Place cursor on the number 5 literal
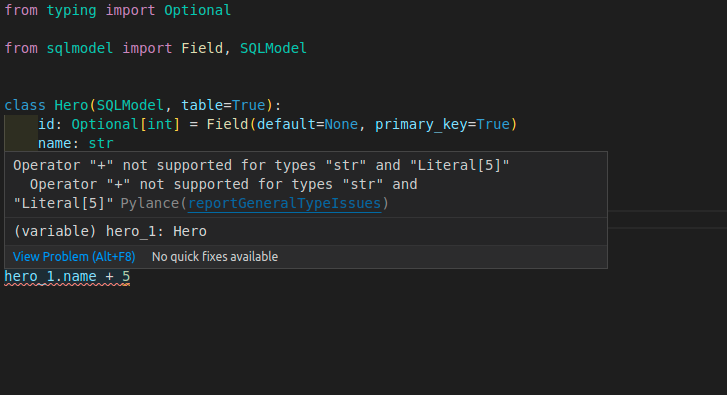727x395 pixels. pos(126,276)
